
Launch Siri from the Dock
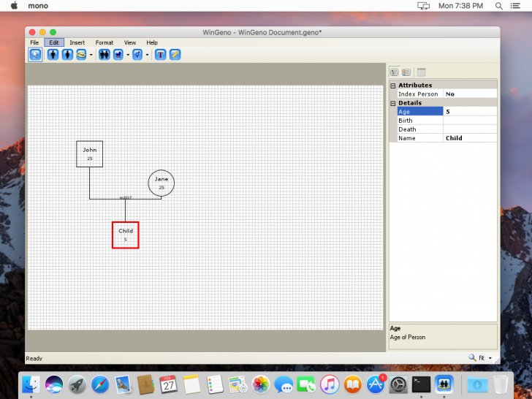[x=54, y=384]
